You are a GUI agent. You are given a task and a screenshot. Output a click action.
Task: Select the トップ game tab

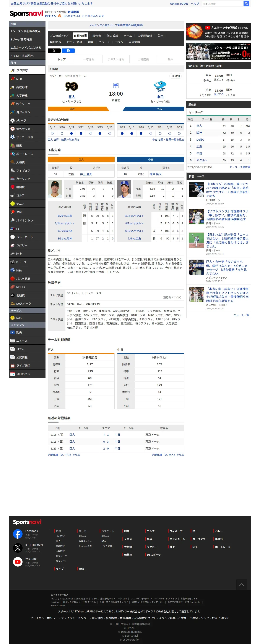point(61,59)
